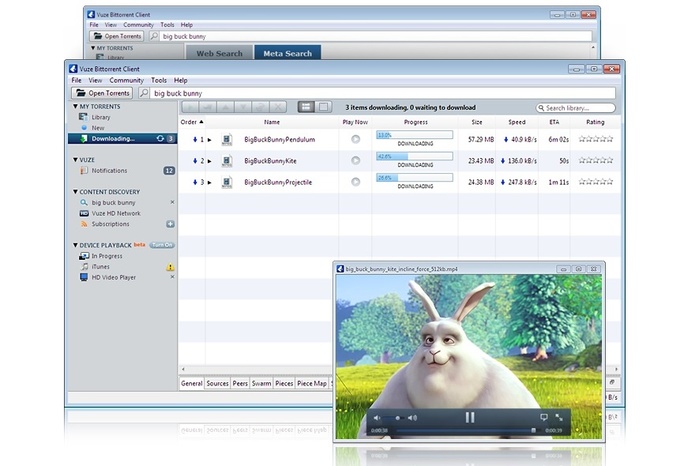This screenshot has width=699, height=466.
Task: Click BigBuckBunnyProjectile file icon
Action: tap(227, 182)
